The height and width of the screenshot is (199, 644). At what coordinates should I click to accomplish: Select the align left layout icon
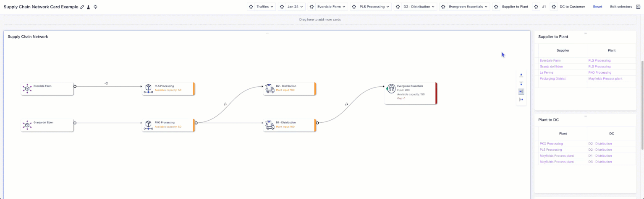521,99
